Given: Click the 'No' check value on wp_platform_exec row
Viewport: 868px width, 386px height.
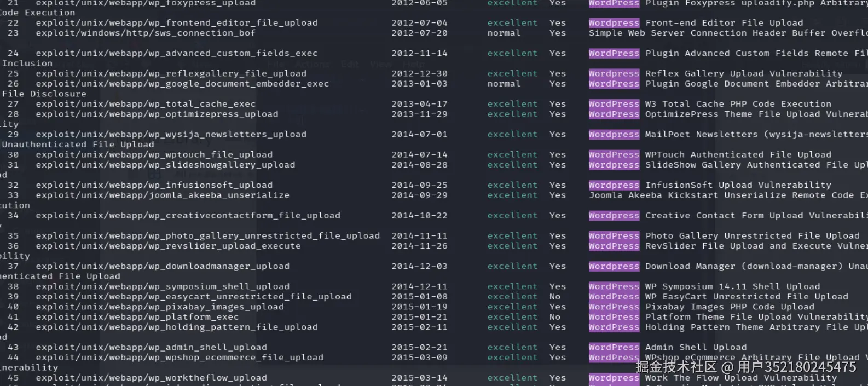Looking at the screenshot, I should 555,316.
